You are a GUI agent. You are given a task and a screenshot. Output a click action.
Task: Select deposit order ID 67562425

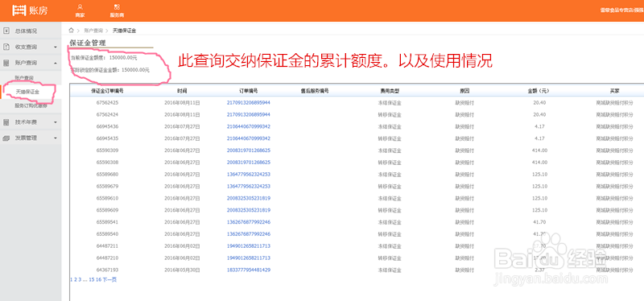(x=108, y=102)
